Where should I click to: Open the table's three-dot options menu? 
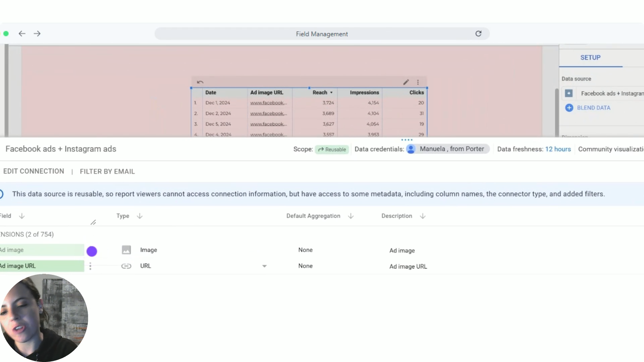pos(418,82)
